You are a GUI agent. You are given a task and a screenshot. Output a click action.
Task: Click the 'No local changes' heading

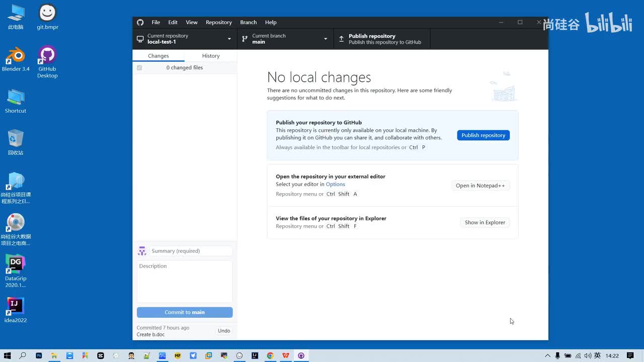click(319, 77)
